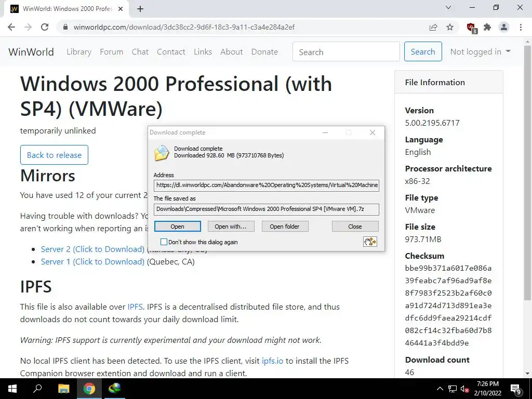Open the Forum nav item
The height and width of the screenshot is (399, 532).
tap(111, 51)
